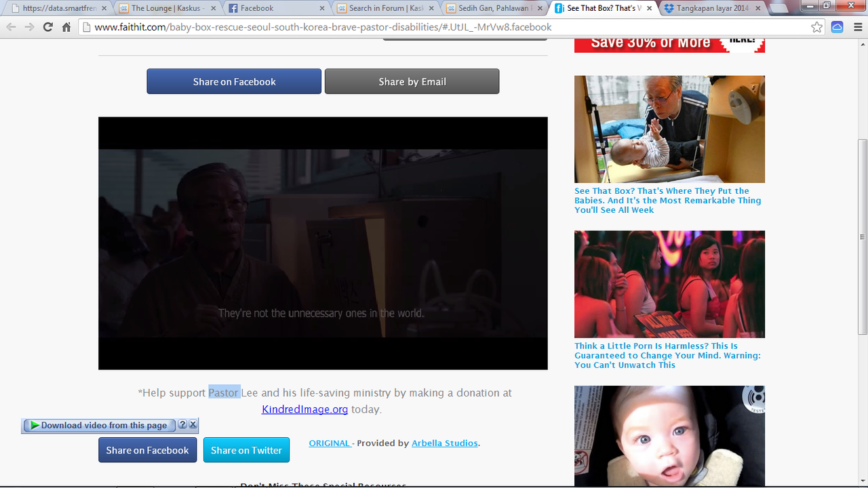The image size is (868, 488).
Task: Open the KindredImage.org link
Action: [x=305, y=409]
